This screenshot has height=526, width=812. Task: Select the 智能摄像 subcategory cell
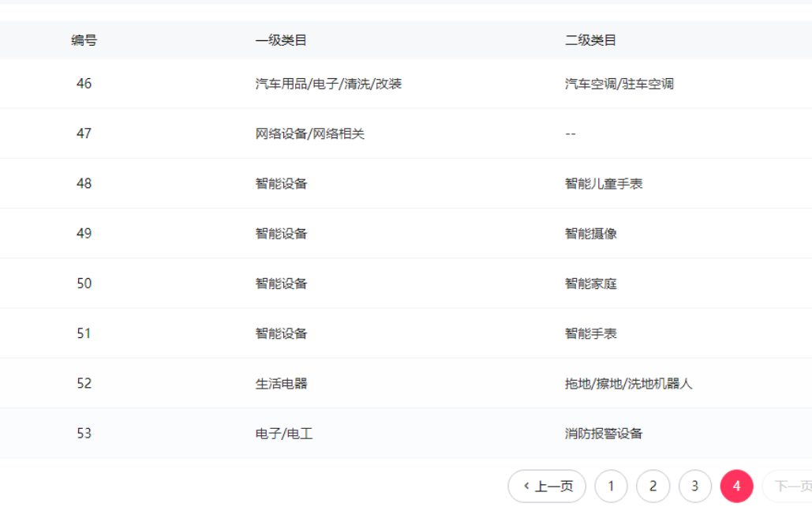pos(590,234)
